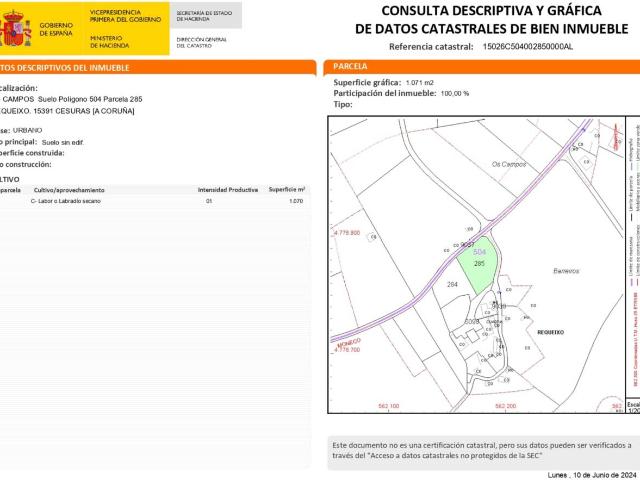Select the '1.071 m2' surface value
The width and height of the screenshot is (640, 480).
tap(420, 82)
